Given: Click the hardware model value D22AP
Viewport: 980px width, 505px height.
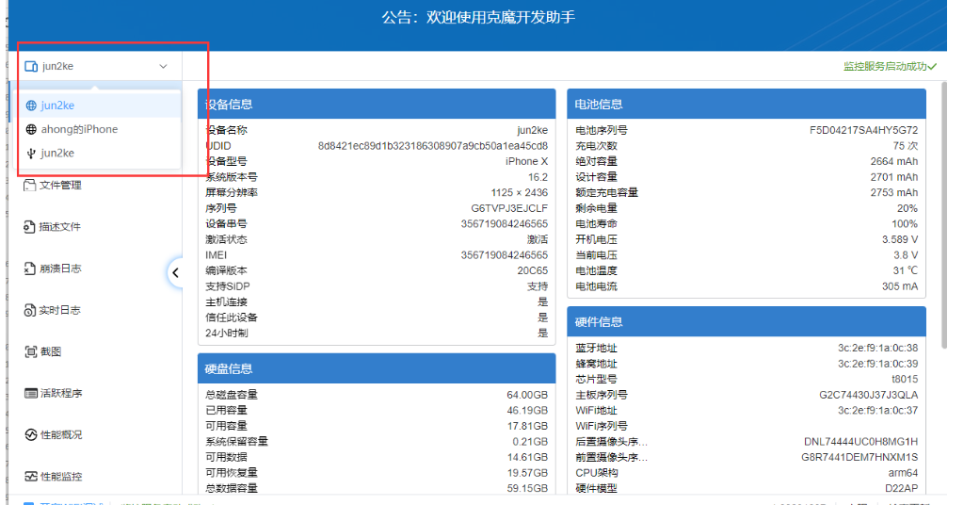Looking at the screenshot, I should [x=902, y=489].
